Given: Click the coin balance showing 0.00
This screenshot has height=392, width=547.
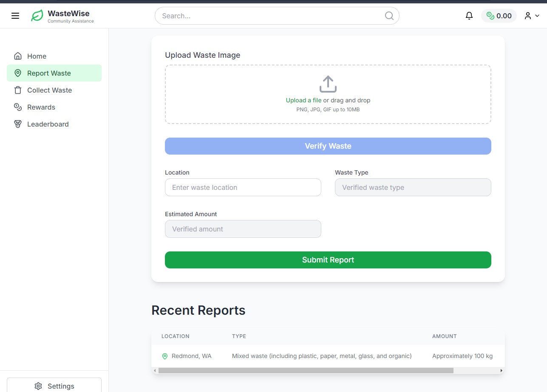Looking at the screenshot, I should click(499, 15).
